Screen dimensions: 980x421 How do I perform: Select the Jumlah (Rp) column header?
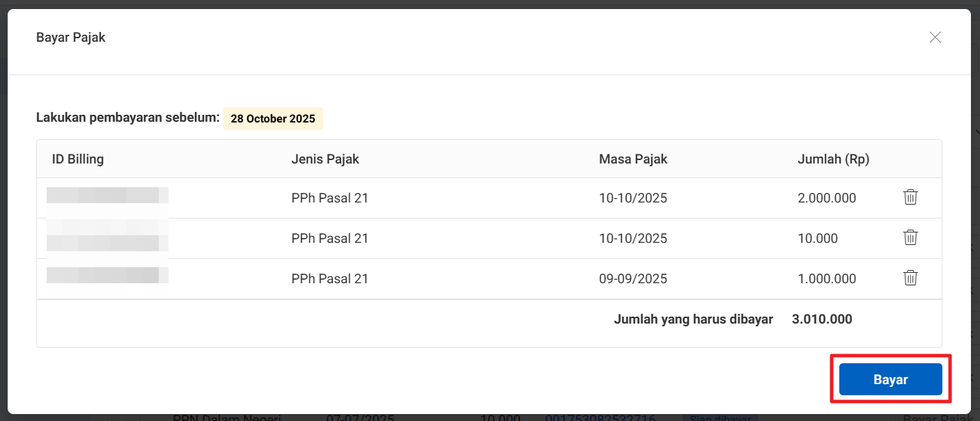(833, 159)
